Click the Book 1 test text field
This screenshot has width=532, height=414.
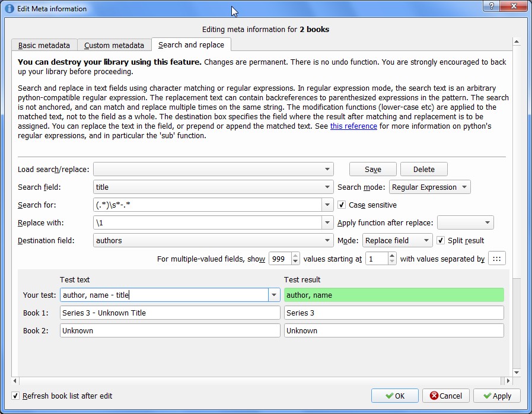click(x=170, y=313)
